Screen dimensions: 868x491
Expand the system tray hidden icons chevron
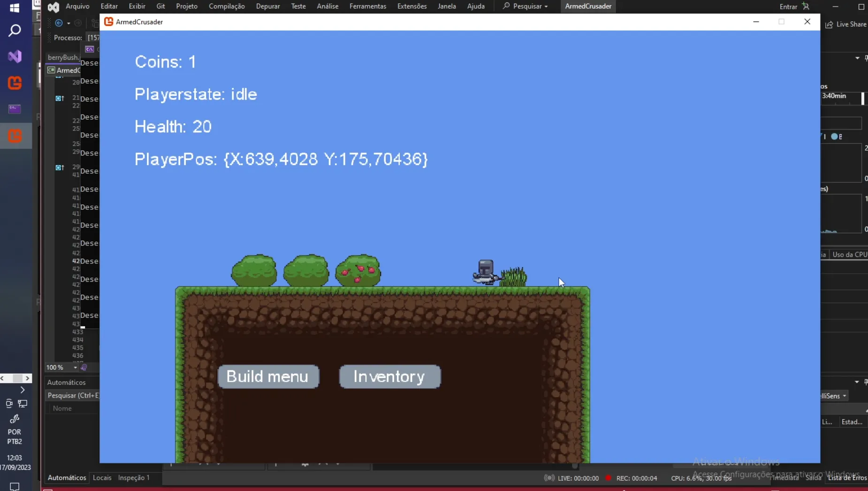[x=22, y=390]
